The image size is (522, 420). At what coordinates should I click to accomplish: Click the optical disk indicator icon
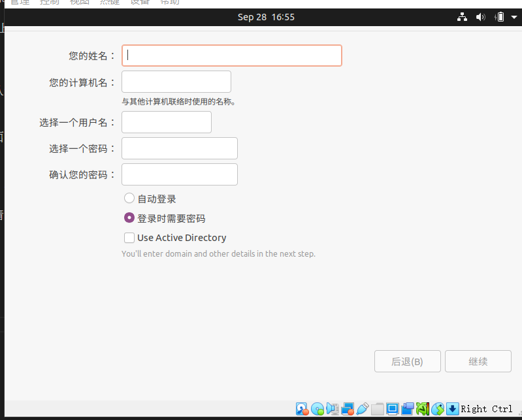pyautogui.click(x=318, y=409)
